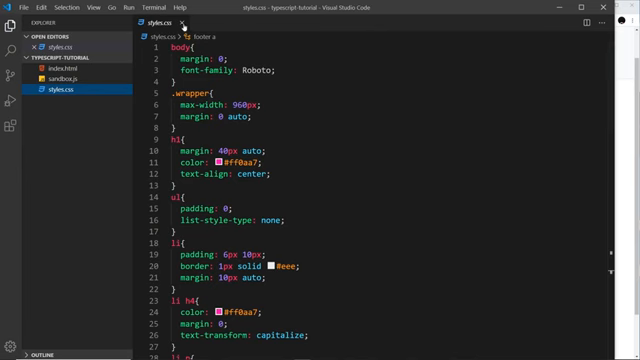Open color picker for li h4 color swatch
Screen dimensions: 640x360
219,312
